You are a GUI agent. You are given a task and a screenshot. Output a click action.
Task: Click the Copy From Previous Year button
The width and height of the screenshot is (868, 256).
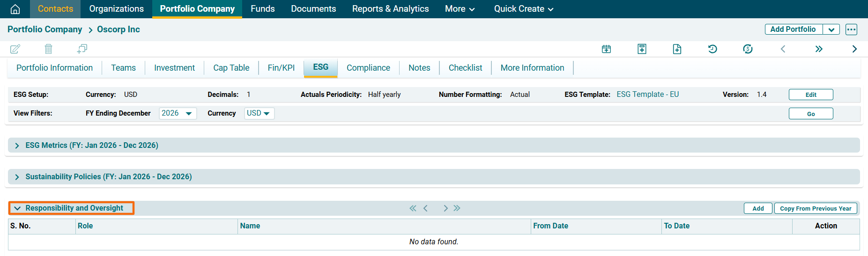click(x=815, y=208)
